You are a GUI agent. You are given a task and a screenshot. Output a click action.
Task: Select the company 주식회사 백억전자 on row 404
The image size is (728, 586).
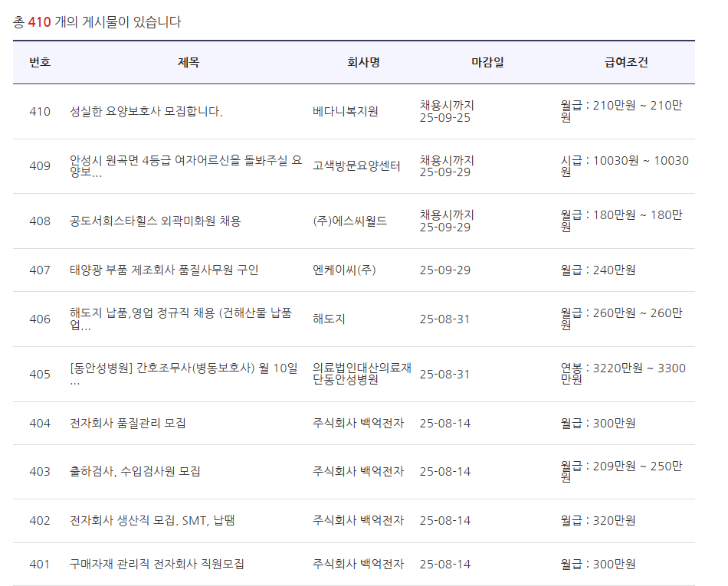[x=356, y=422]
